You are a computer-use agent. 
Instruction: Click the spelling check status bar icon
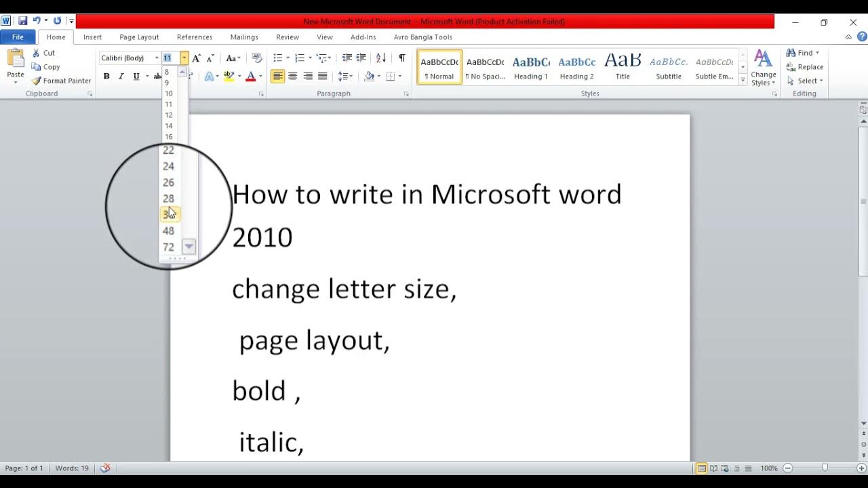coord(105,468)
